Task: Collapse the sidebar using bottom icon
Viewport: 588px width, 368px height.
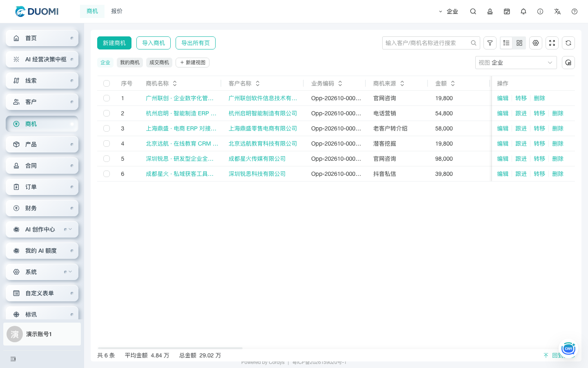Action: point(13,359)
